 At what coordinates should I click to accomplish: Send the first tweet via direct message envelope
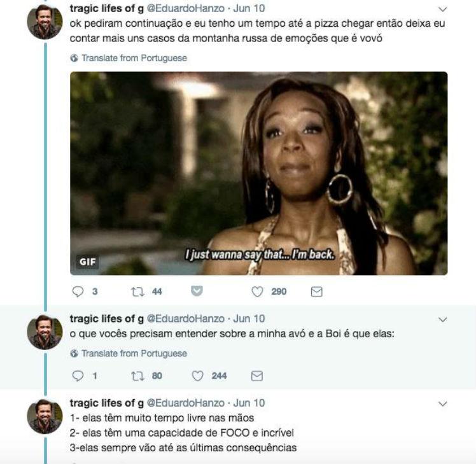click(x=317, y=292)
